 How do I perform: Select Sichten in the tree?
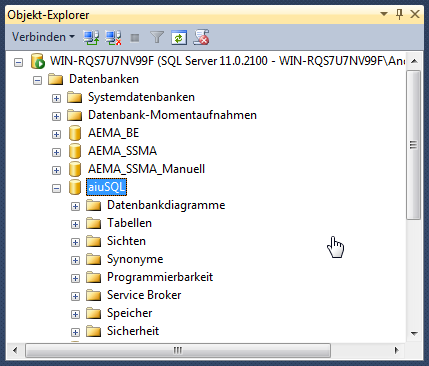click(126, 241)
